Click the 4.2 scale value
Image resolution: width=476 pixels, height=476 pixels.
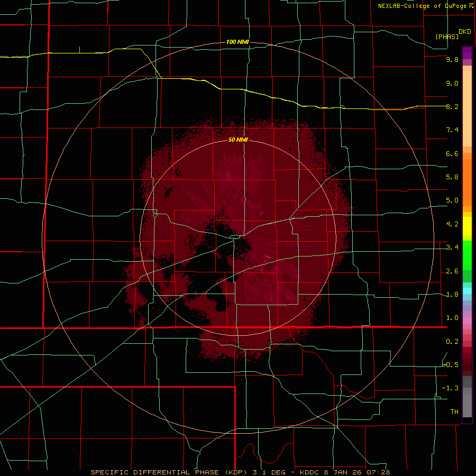coord(452,224)
